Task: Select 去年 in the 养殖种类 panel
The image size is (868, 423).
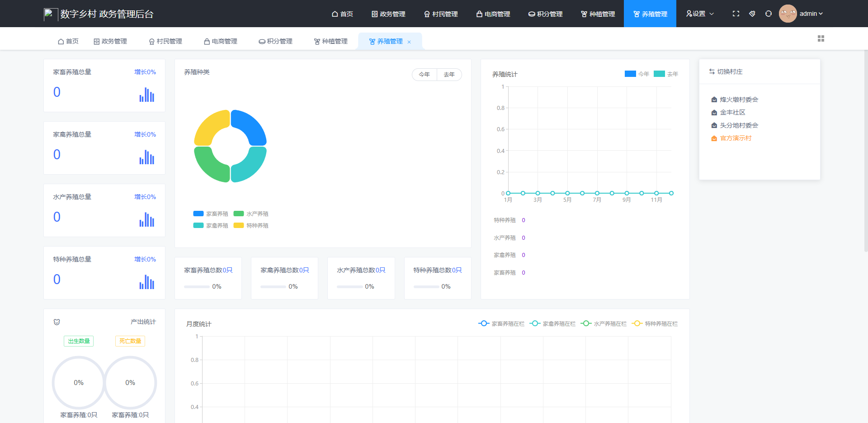Action: click(x=449, y=74)
